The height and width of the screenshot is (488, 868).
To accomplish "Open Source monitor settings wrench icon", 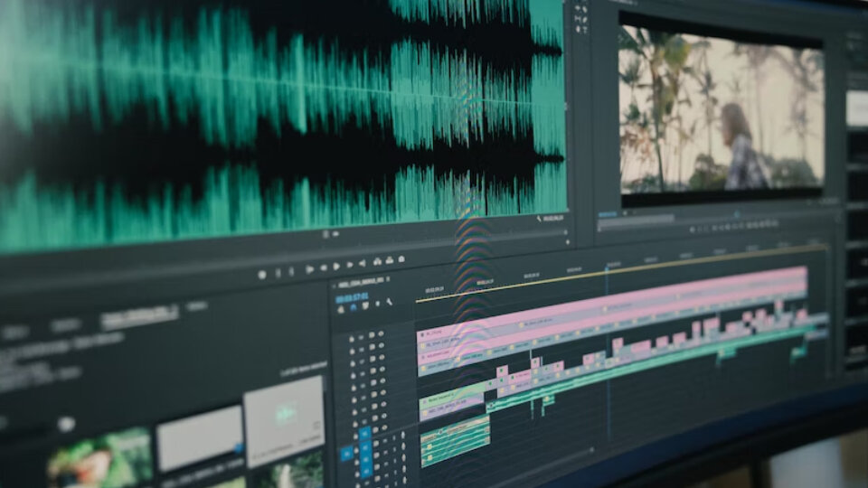I will tap(539, 219).
